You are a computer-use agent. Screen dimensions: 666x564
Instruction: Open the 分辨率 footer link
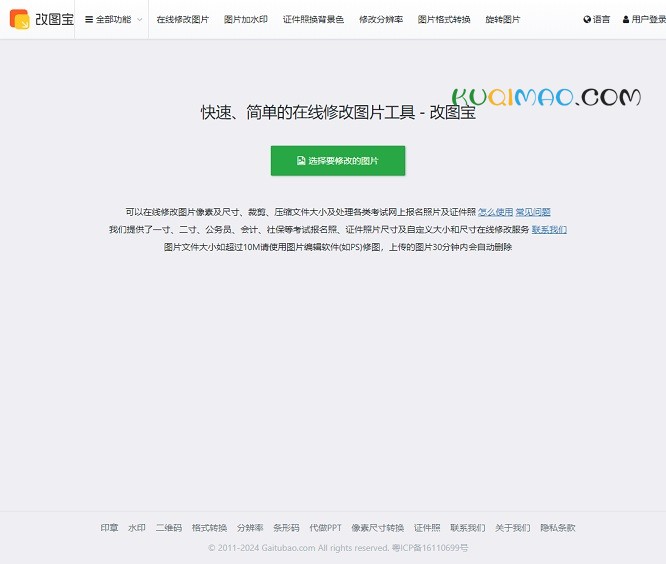pos(250,528)
